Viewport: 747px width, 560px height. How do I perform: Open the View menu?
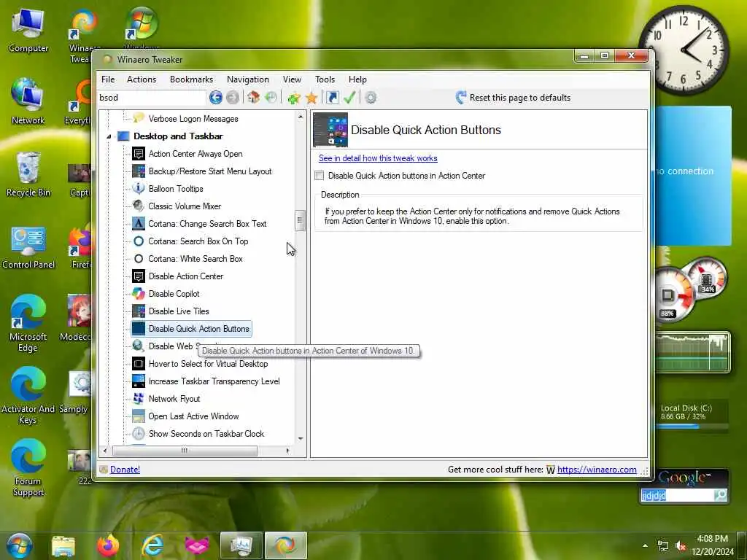point(292,79)
